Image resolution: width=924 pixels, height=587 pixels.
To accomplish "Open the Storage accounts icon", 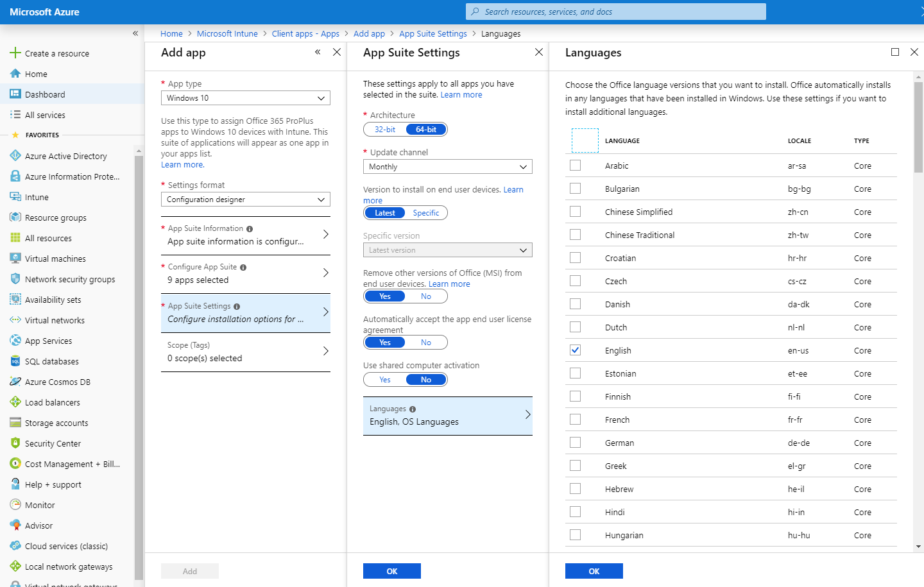I will (x=15, y=423).
